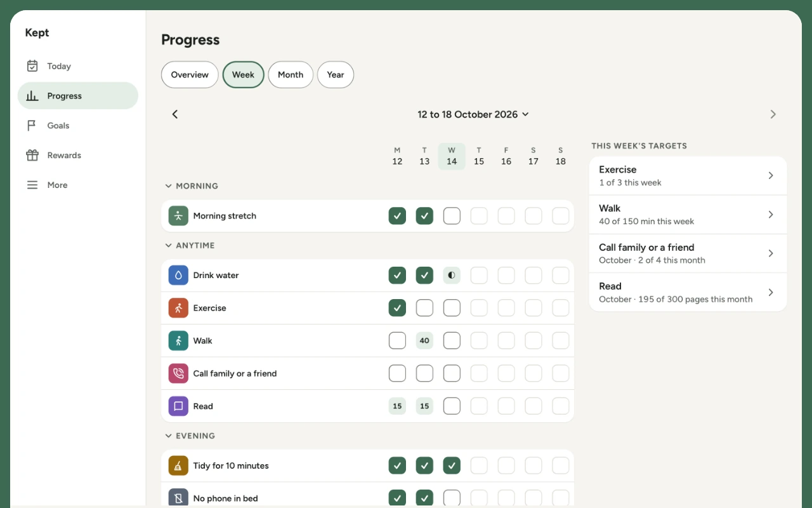This screenshot has height=508, width=812.
Task: Check No phone in bed Wednesday
Action: tap(452, 498)
